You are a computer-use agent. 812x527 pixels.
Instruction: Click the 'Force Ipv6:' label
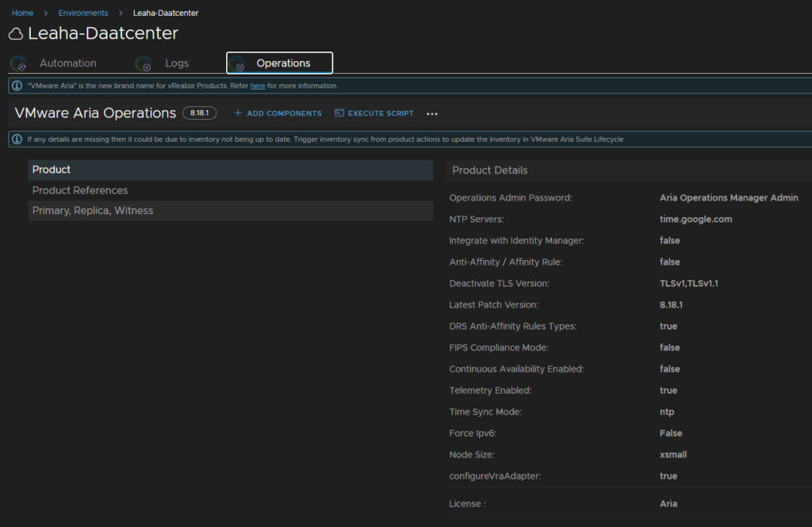point(473,433)
